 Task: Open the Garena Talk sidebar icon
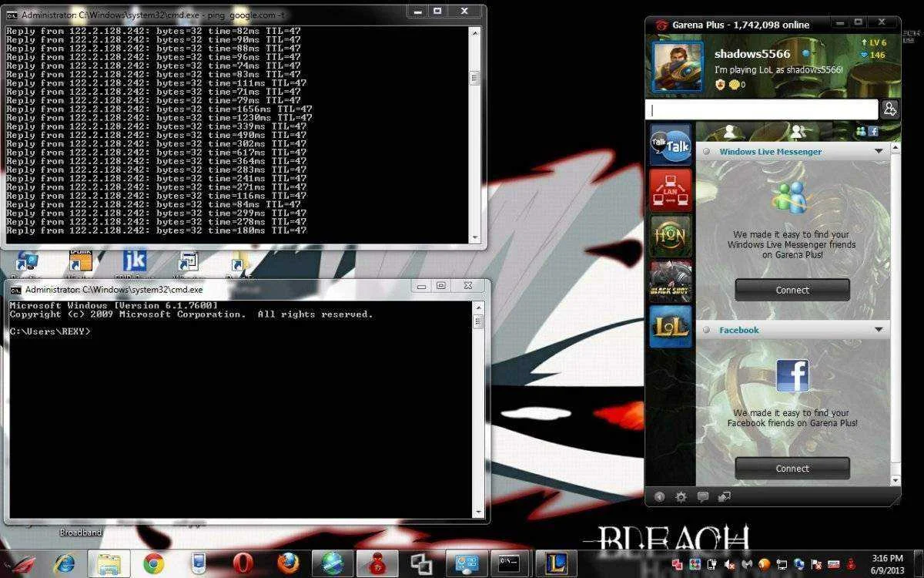coord(671,145)
